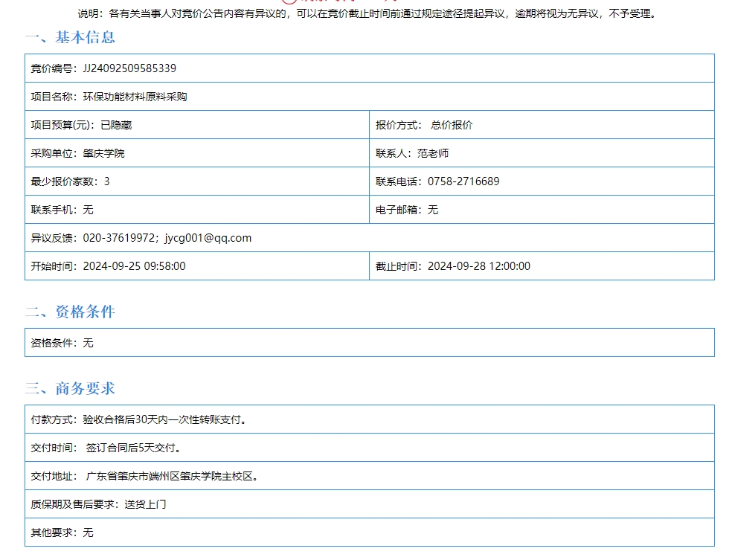The image size is (732, 560).
Task: Click the 项目预算 已隐藏 cell
Action: (82, 125)
